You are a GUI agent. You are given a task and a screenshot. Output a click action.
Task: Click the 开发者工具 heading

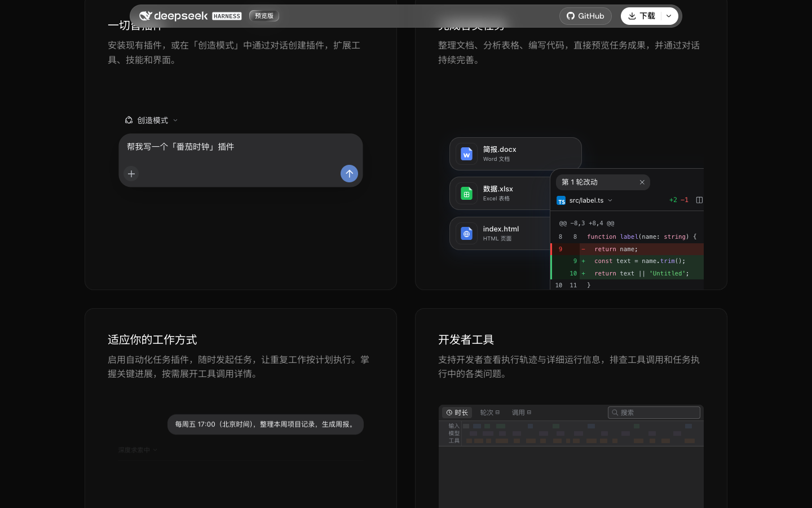tap(466, 340)
